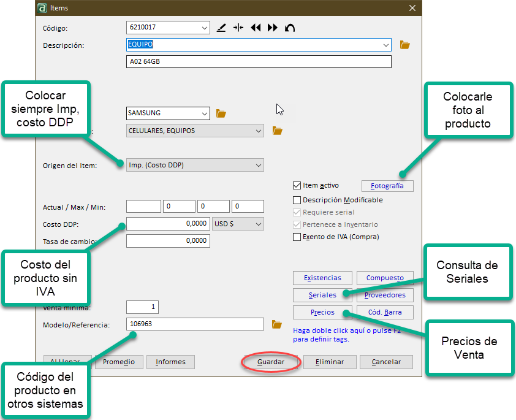The width and height of the screenshot is (516, 420).
Task: Open folder icon next to SAMSUNG brand
Action: 221,113
